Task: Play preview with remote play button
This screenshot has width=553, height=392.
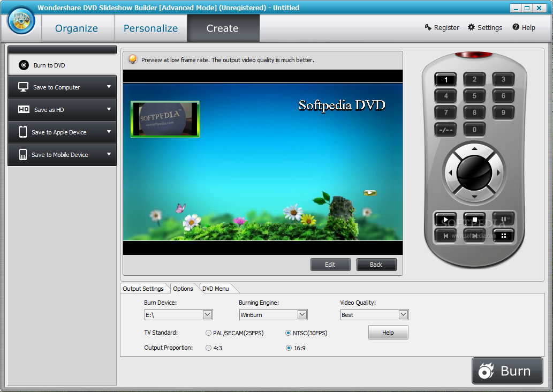Action: (446, 220)
